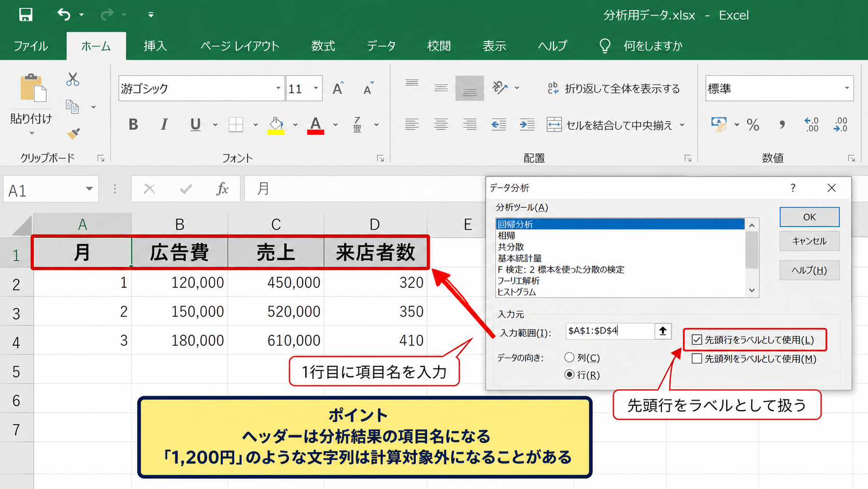Expand the Quick Access Toolbar customize arrow
The image size is (868, 489).
tap(151, 15)
